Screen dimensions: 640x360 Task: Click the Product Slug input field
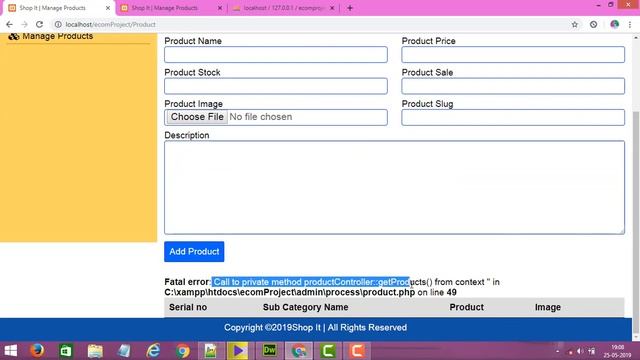pos(513,118)
